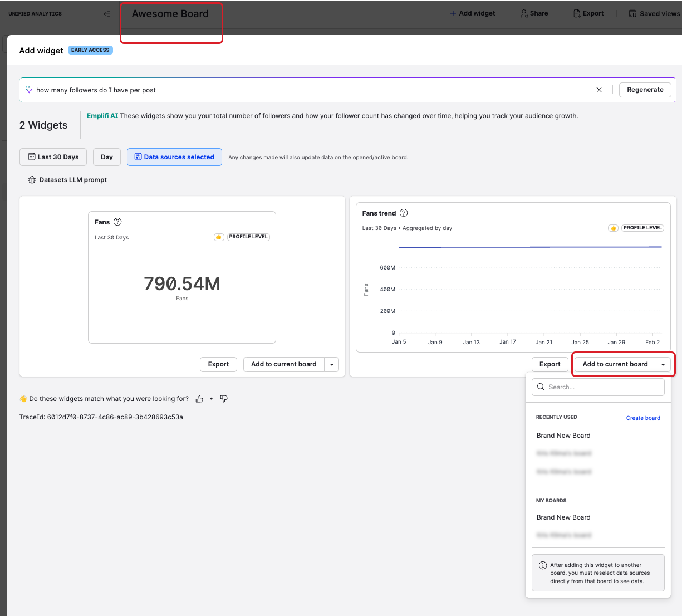
Task: Clear the prompt with the X icon
Action: pyautogui.click(x=599, y=90)
